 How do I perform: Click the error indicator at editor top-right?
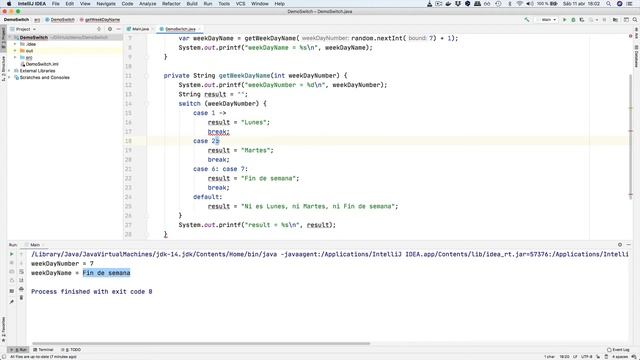coord(631,36)
